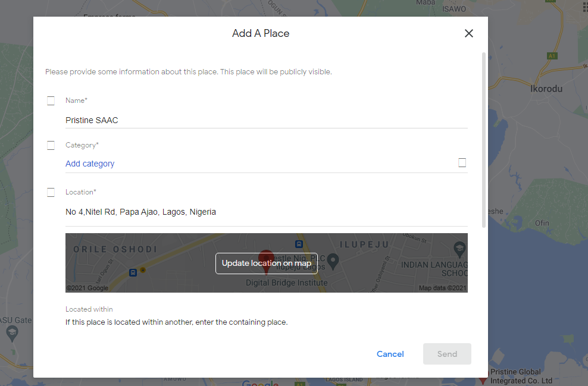Click school marker icon near ASU Gate
588x386 pixels.
point(12,333)
